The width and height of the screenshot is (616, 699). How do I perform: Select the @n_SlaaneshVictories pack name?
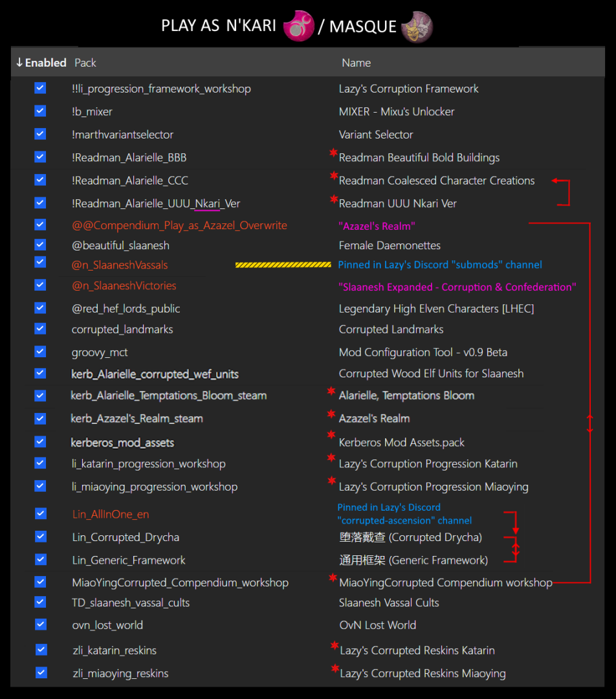click(124, 286)
